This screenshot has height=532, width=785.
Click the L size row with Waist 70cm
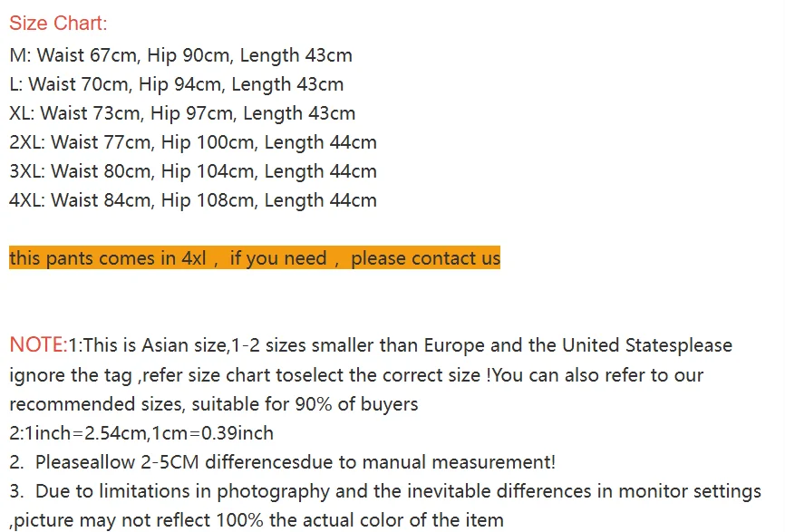(176, 84)
